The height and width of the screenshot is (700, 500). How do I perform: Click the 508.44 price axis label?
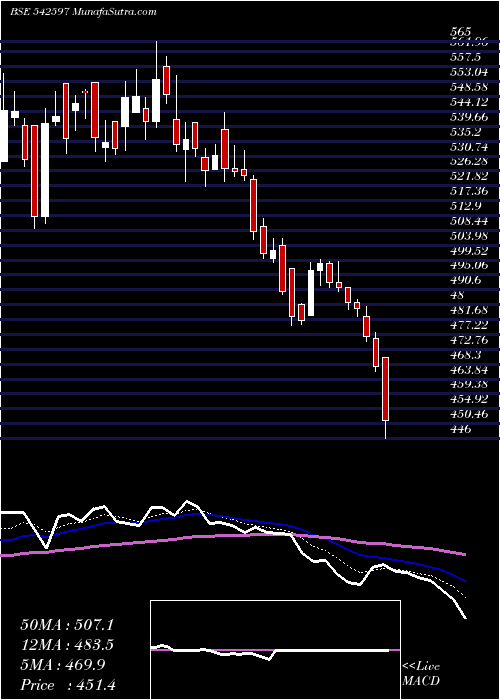coord(470,221)
